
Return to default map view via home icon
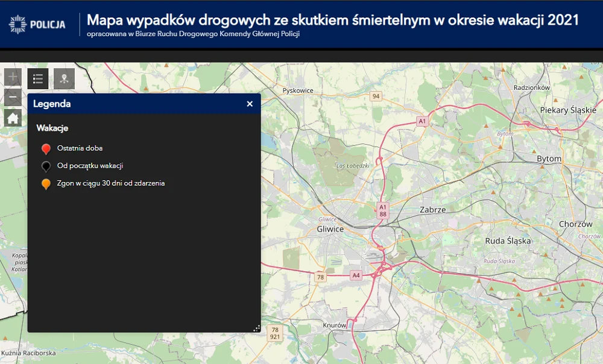(12, 118)
